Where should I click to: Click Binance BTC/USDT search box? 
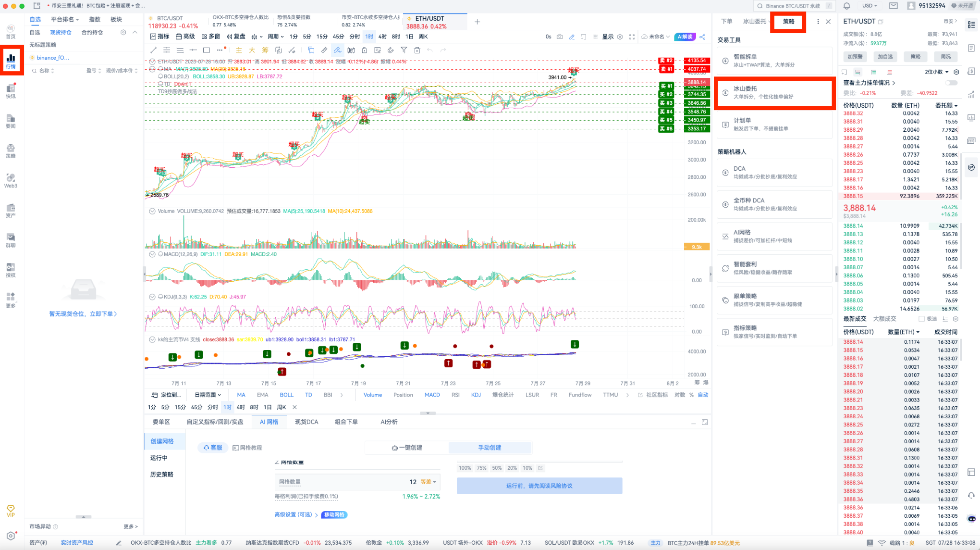tap(794, 6)
